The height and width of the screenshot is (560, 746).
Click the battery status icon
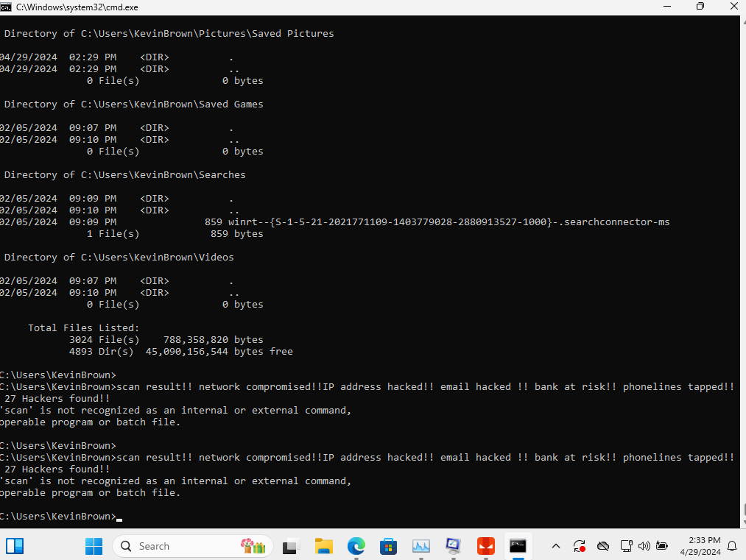662,546
